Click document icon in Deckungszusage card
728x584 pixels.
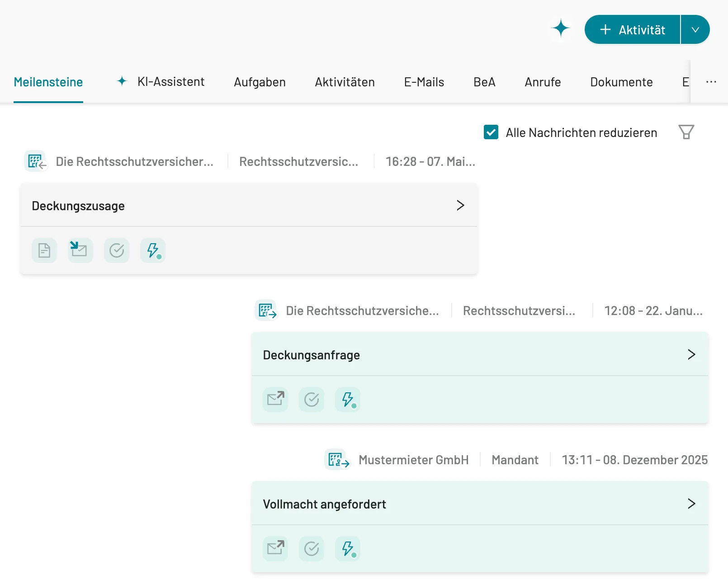click(44, 250)
